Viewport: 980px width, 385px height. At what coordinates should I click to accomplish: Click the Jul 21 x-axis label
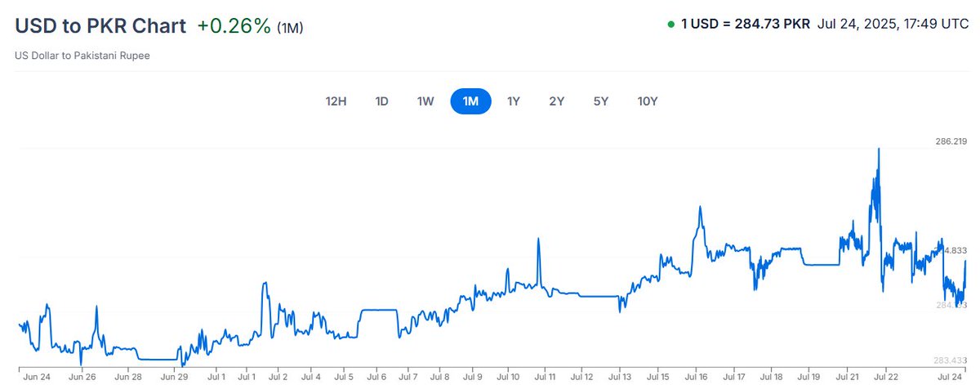tap(847, 378)
